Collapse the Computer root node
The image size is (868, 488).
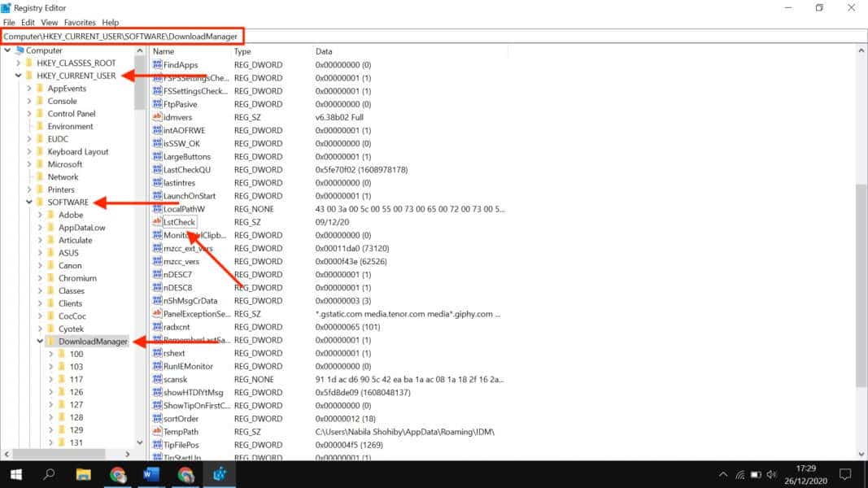coord(7,50)
